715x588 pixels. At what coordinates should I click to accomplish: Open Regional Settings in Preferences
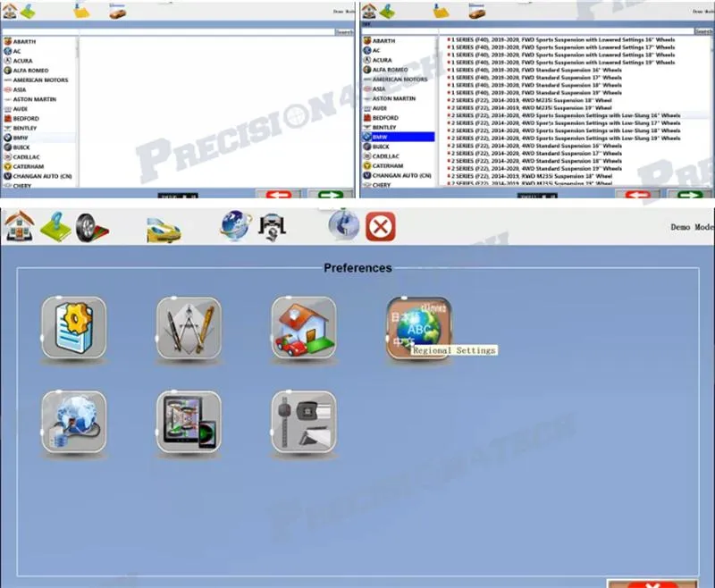point(419,330)
